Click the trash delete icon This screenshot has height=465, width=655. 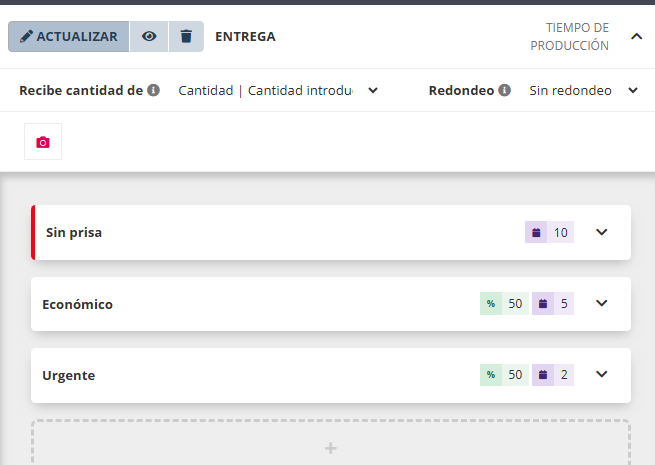coord(186,37)
